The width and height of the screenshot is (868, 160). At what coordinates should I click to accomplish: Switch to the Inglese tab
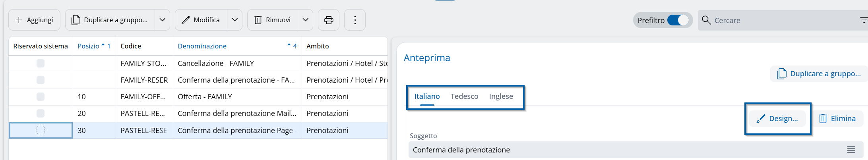click(501, 96)
